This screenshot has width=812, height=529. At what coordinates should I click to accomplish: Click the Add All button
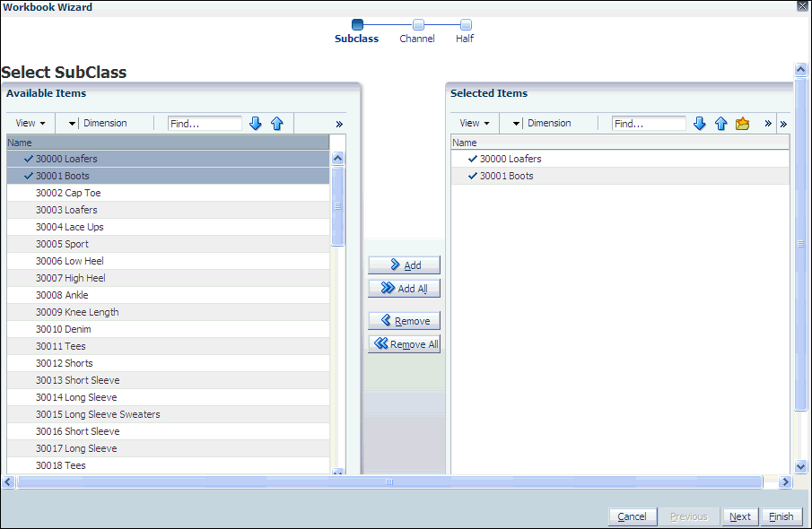404,289
